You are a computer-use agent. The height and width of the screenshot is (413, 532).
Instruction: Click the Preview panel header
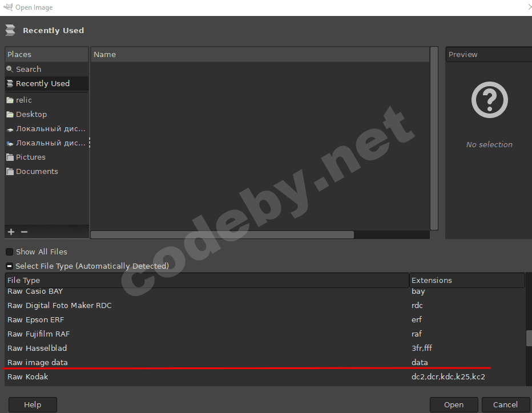tap(489, 54)
